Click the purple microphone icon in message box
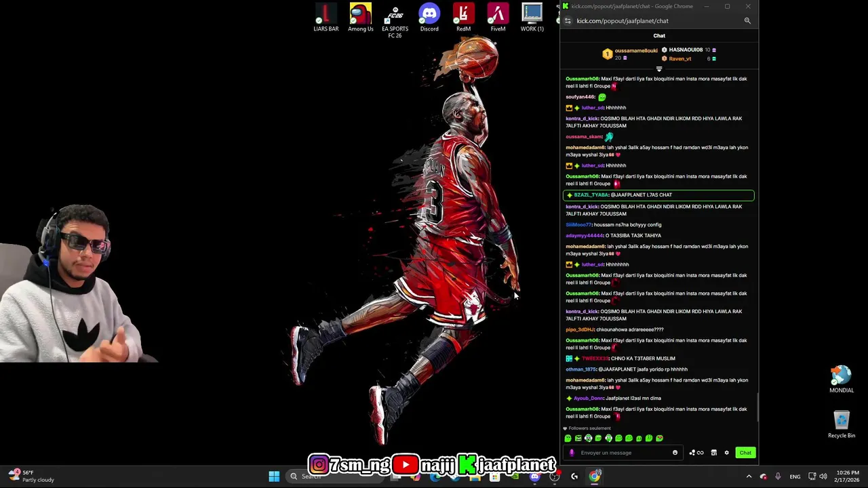The image size is (868, 488). 572,453
